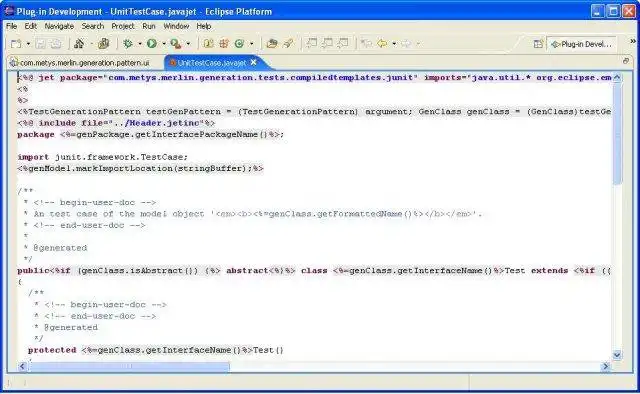Viewport: 640px width, 394px height.
Task: Select the UnitTestCase.javajet editor tab
Action: pyautogui.click(x=211, y=62)
